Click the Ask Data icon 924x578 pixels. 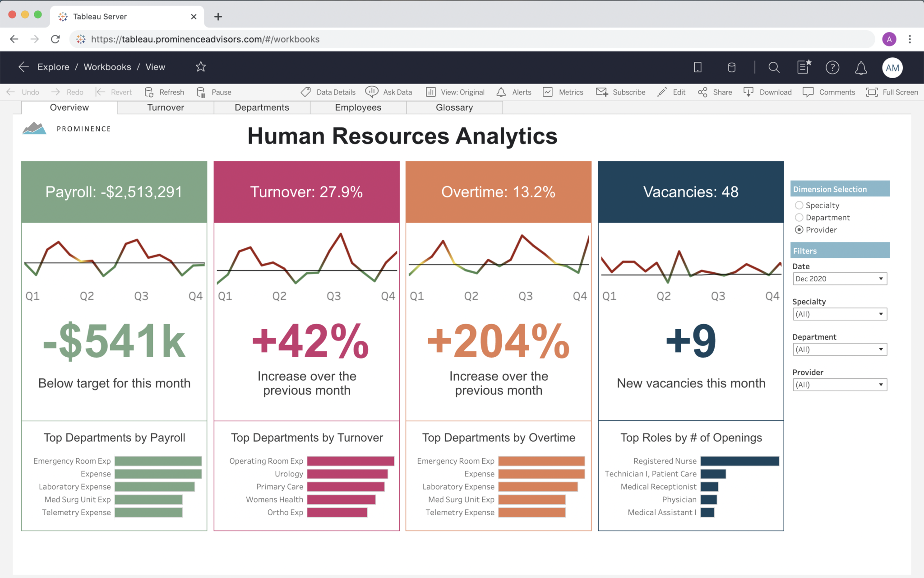coord(372,92)
